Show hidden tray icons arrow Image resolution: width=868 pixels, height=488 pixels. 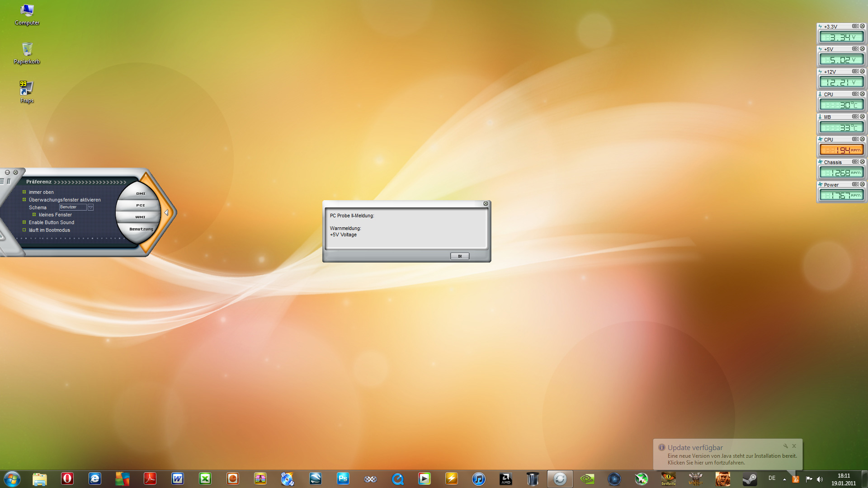coord(784,479)
